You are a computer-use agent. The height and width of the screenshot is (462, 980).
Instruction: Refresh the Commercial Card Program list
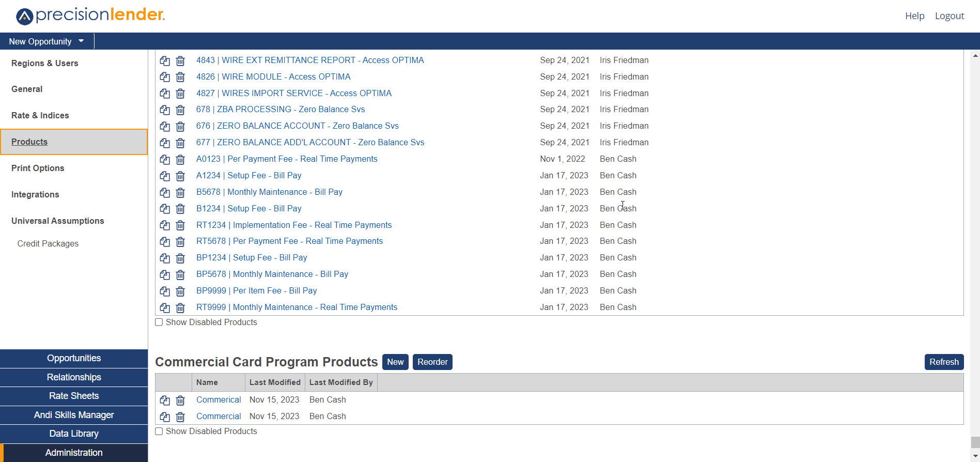click(944, 362)
